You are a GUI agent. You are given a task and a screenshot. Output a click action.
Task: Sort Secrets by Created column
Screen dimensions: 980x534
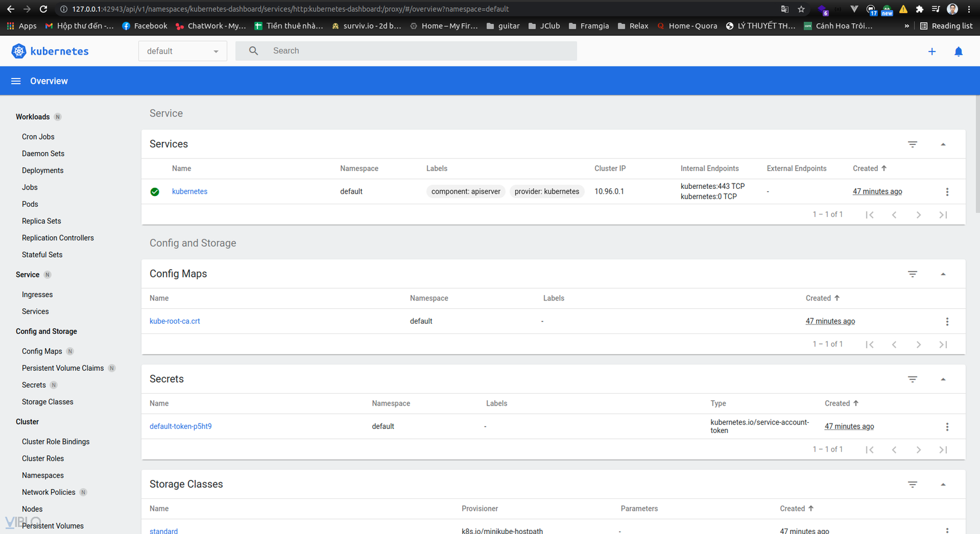click(x=842, y=403)
